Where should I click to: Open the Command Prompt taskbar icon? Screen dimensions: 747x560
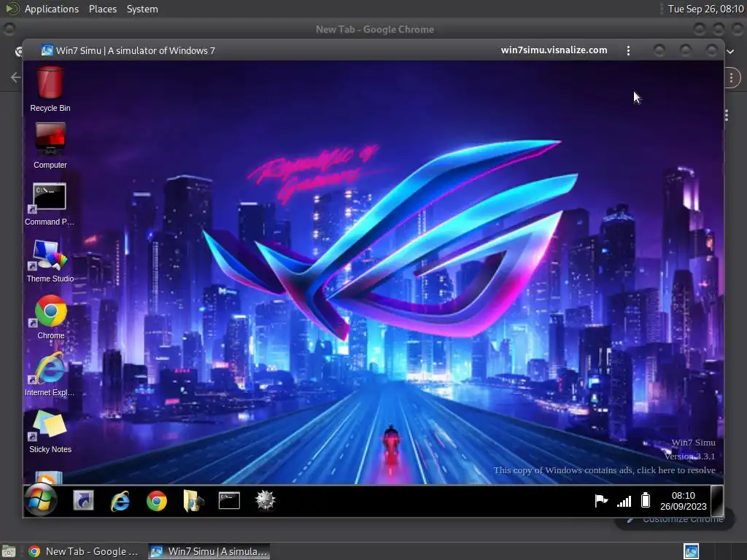(x=229, y=501)
